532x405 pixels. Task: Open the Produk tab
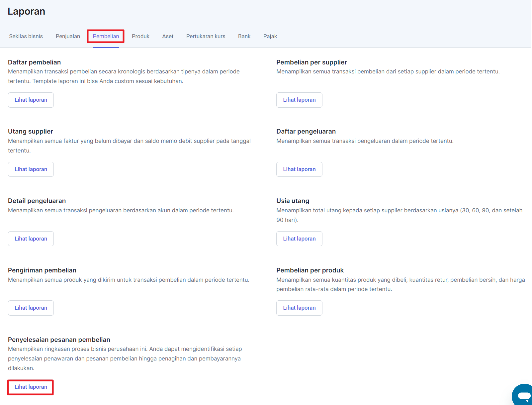(140, 36)
